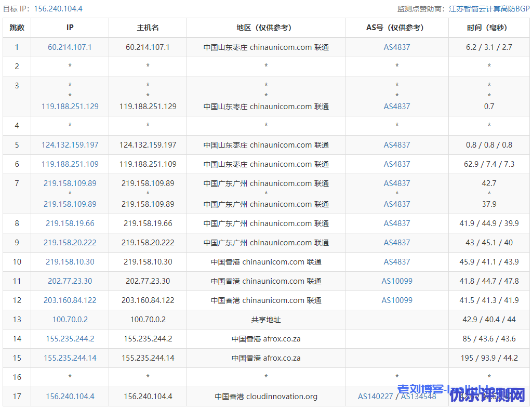Screen dimensions: 532x409
Task: Click the 119.188.251.129 IP link
Action: 70,107
